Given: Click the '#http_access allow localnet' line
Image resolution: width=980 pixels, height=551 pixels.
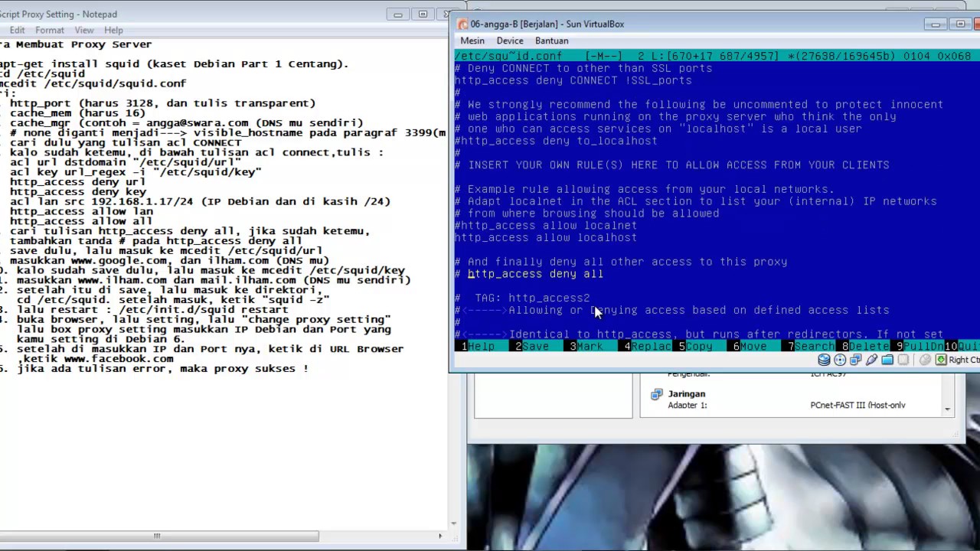Looking at the screenshot, I should point(546,226).
